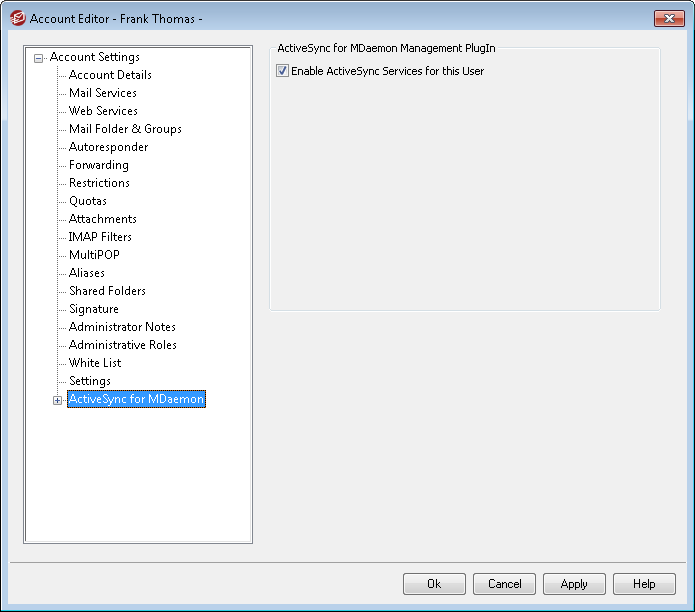695x612 pixels.
Task: Apply the account changes
Action: click(x=574, y=584)
